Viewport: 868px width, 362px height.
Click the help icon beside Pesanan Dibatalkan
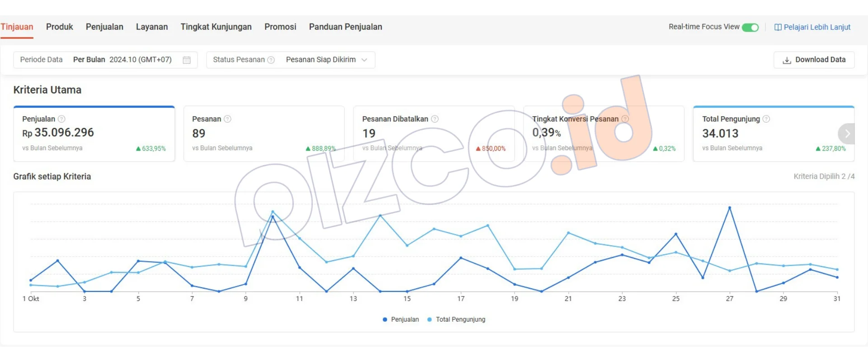pos(434,119)
